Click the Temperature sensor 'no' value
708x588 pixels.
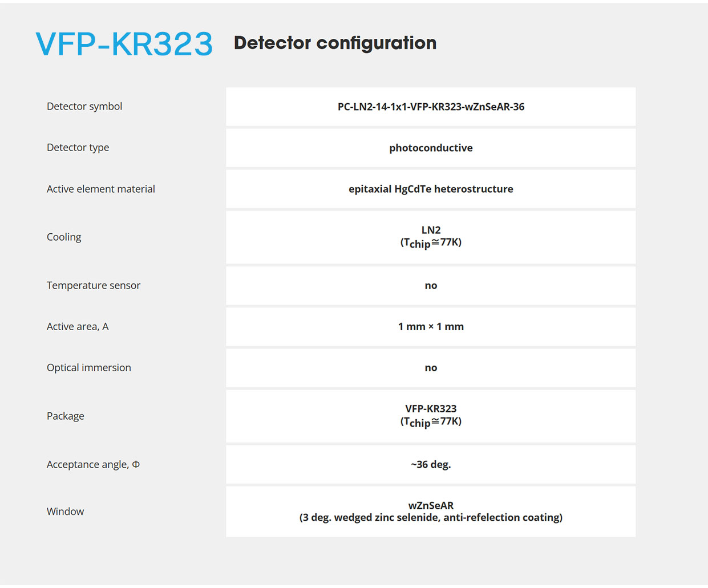[431, 286]
